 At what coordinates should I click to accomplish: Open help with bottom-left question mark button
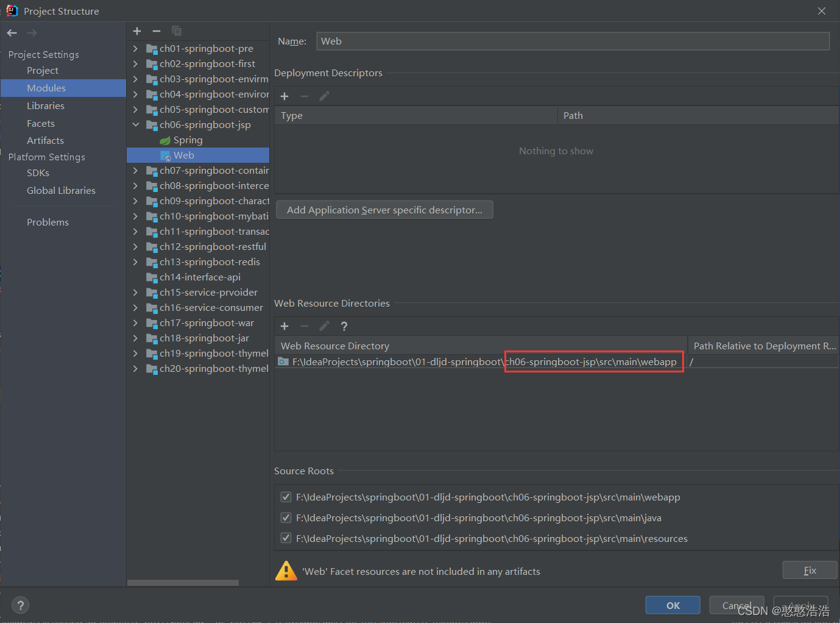click(x=21, y=605)
